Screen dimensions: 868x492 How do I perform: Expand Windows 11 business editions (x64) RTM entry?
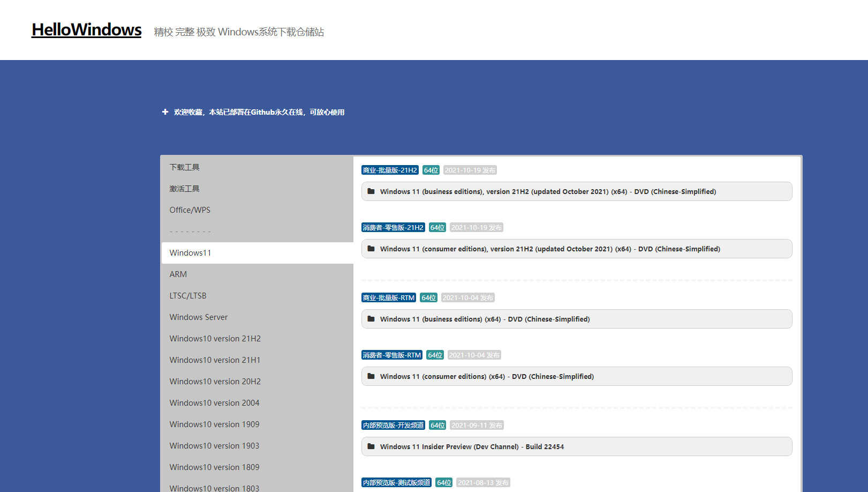577,319
